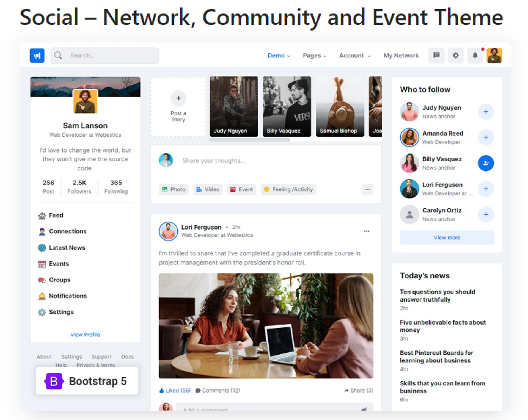The height and width of the screenshot is (420, 528).
Task: Open Judy Nguyen's story thumbnail
Action: coord(234,106)
